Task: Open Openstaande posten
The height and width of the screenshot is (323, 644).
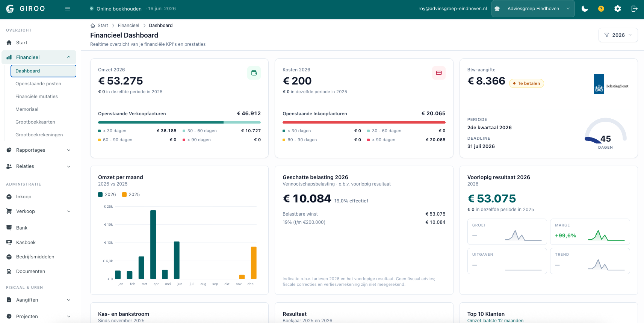Action: coord(38,84)
